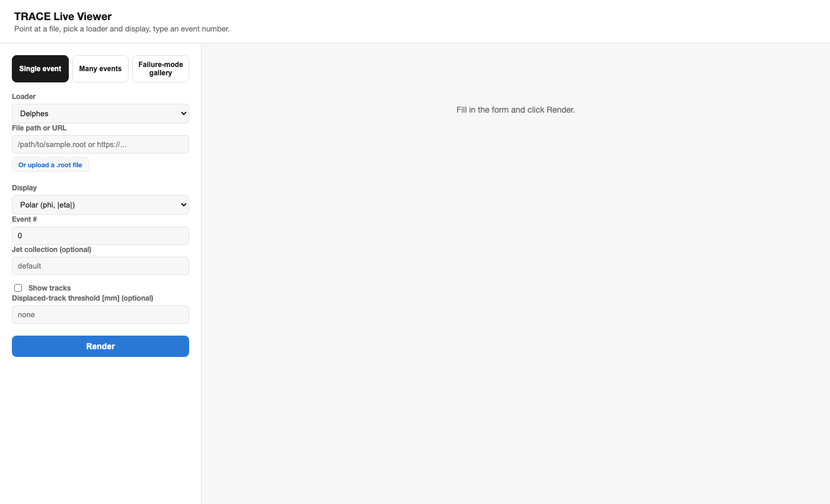Click the 'Fill in the form and click Render.' message
830x504 pixels.
[516, 110]
